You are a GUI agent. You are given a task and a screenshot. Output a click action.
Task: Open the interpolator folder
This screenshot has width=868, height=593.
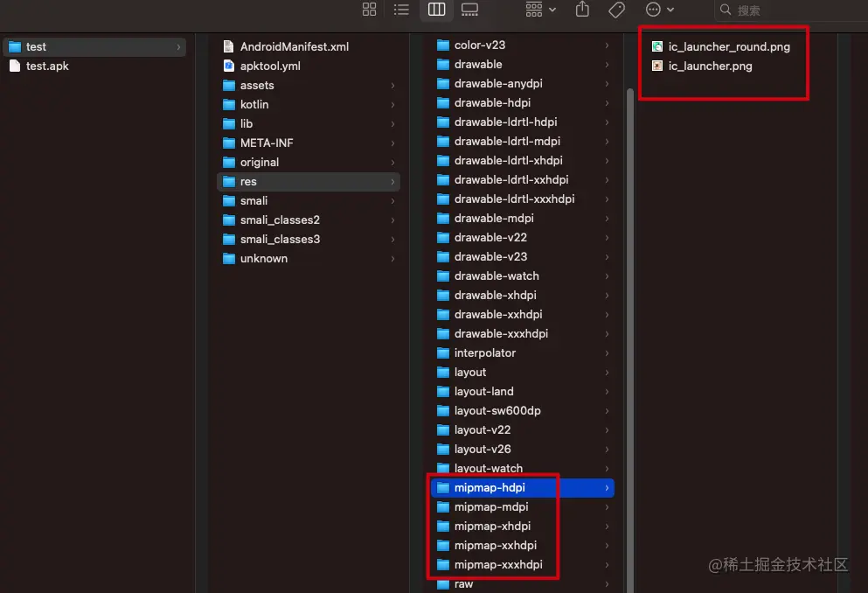523,352
